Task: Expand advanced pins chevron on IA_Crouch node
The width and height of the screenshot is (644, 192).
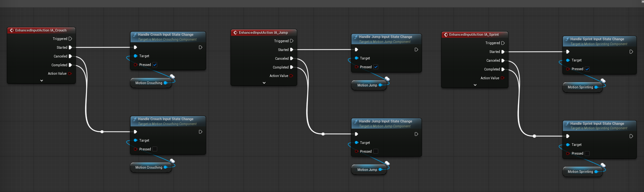Action: [x=41, y=81]
